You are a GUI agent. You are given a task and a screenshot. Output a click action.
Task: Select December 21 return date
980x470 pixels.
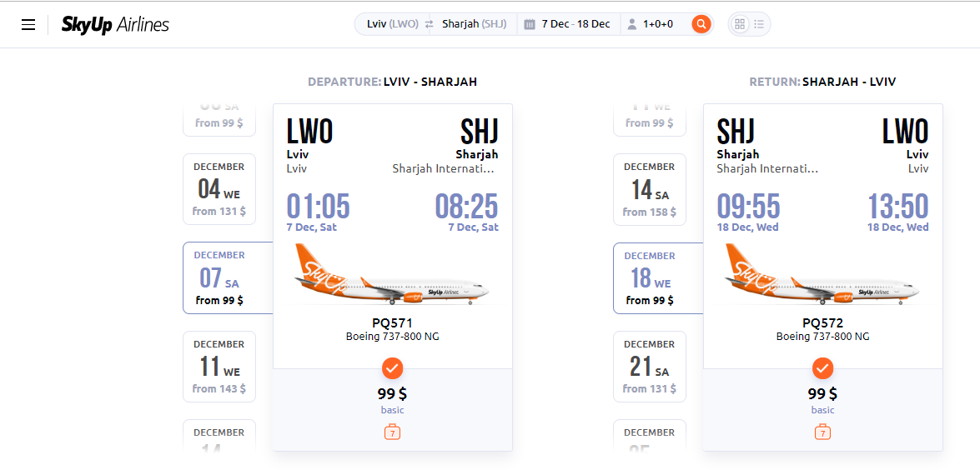coord(650,367)
